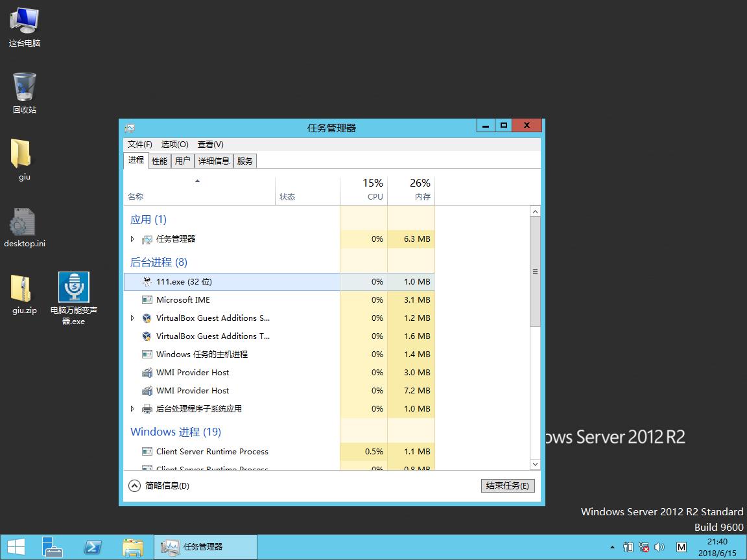Click the 任务管理器 taskbar button
This screenshot has height=560, width=747.
(x=206, y=546)
